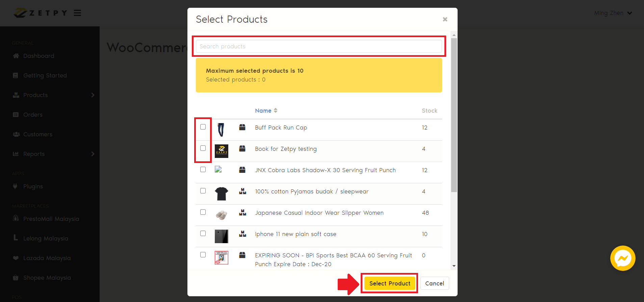644x302 pixels.
Task: Go to Getting Started menu item
Action: [x=45, y=75]
